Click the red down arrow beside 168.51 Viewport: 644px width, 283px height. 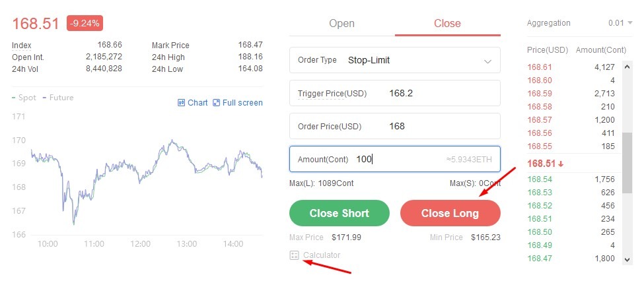(x=561, y=164)
